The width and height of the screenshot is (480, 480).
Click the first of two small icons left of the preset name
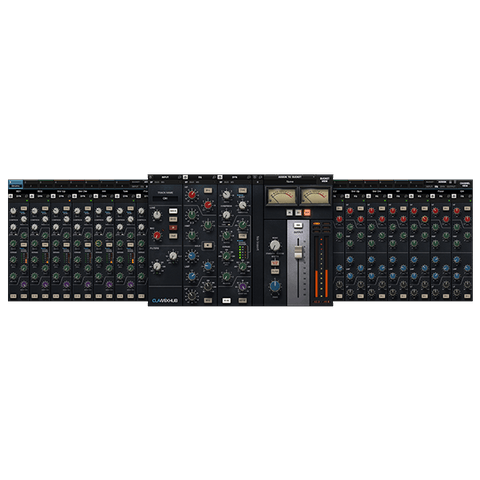(x=255, y=177)
